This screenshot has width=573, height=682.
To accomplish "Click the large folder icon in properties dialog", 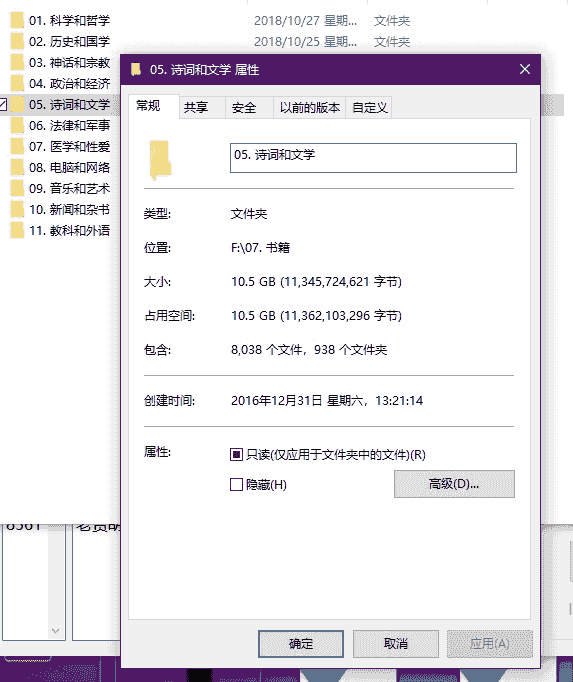I will point(160,160).
